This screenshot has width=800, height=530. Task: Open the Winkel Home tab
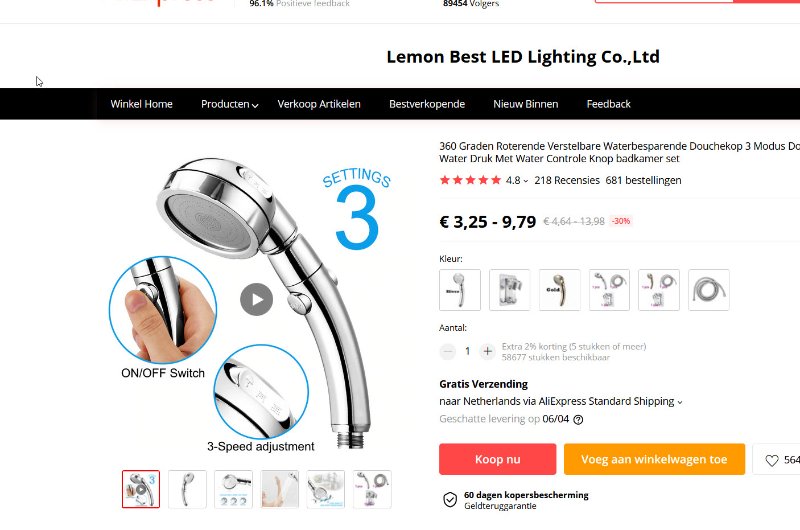point(141,104)
